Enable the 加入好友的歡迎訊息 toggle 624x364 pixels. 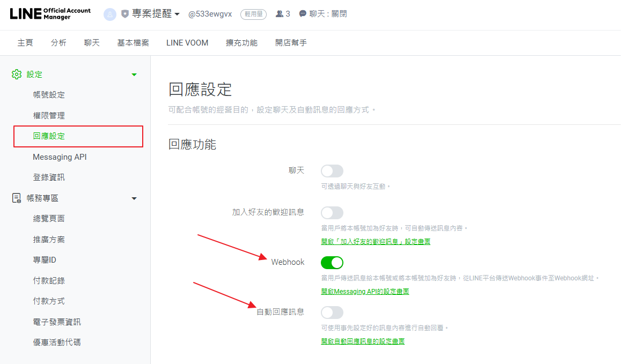(332, 213)
